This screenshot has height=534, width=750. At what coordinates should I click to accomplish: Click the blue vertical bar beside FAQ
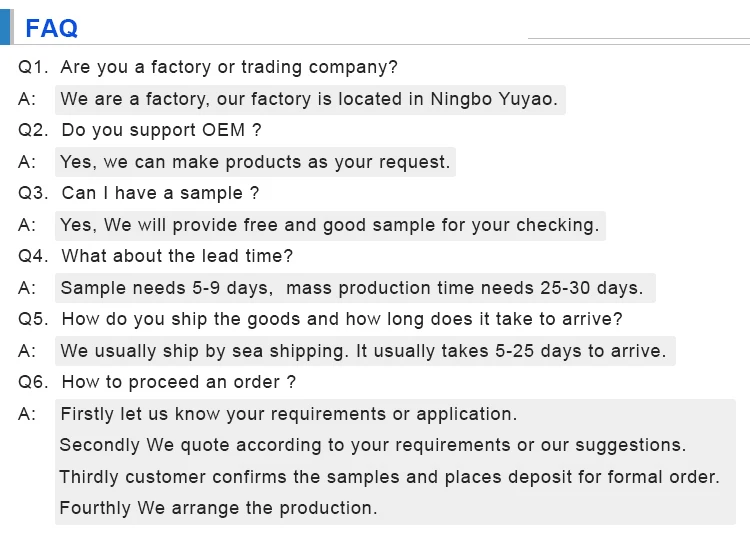[6, 26]
